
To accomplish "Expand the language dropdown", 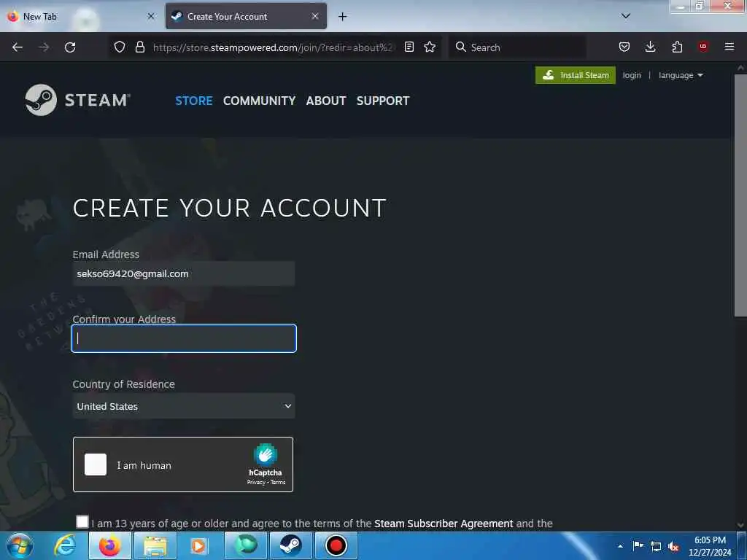I will click(x=681, y=75).
